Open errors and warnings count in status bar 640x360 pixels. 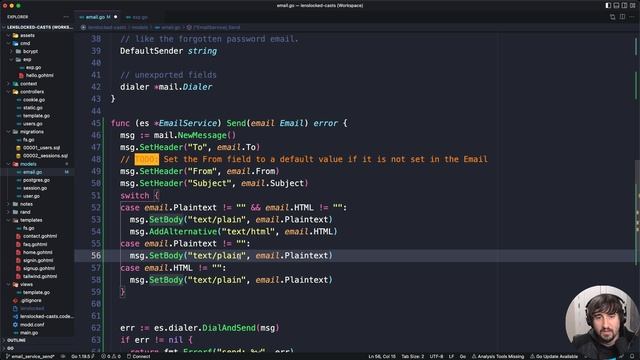111,356
